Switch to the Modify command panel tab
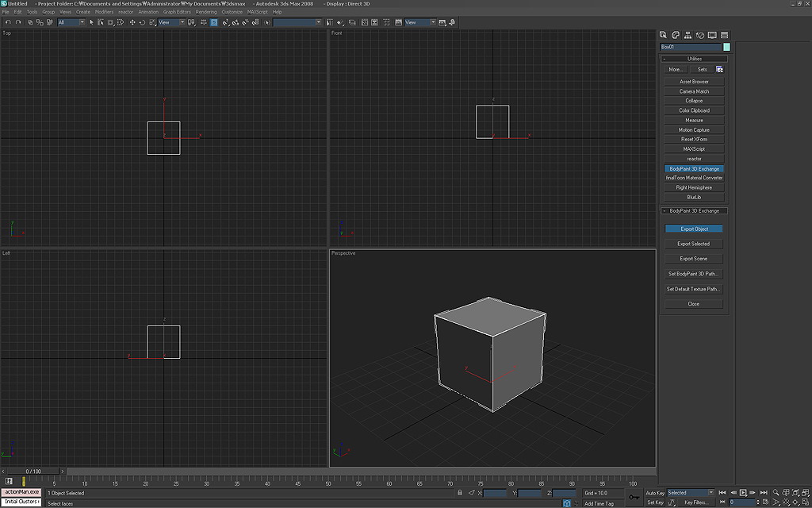812x508 pixels. point(676,35)
